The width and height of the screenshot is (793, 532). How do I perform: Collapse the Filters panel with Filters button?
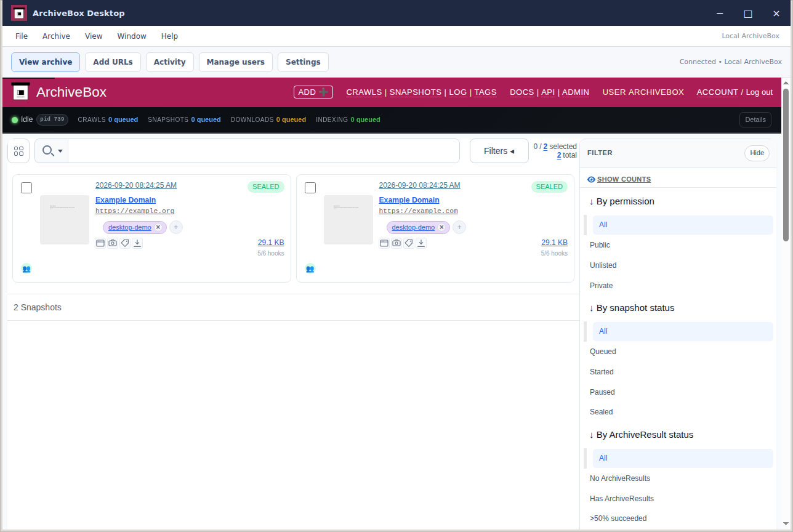point(499,151)
